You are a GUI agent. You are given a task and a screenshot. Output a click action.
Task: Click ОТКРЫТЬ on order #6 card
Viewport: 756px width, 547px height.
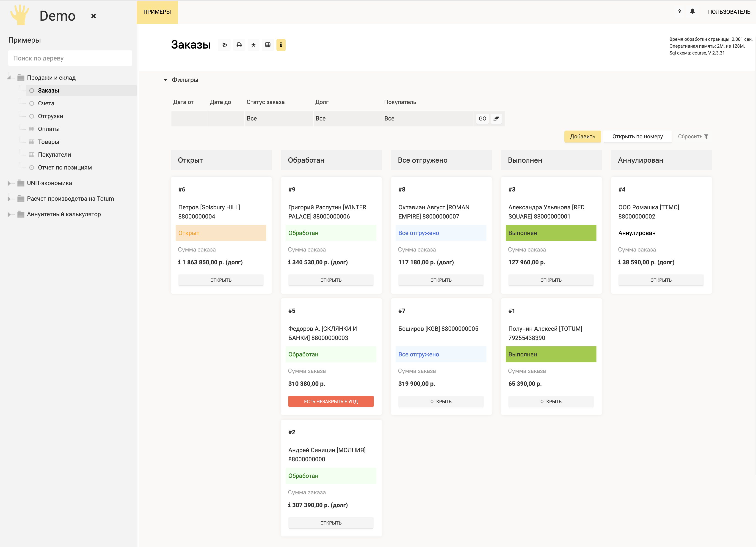point(221,280)
